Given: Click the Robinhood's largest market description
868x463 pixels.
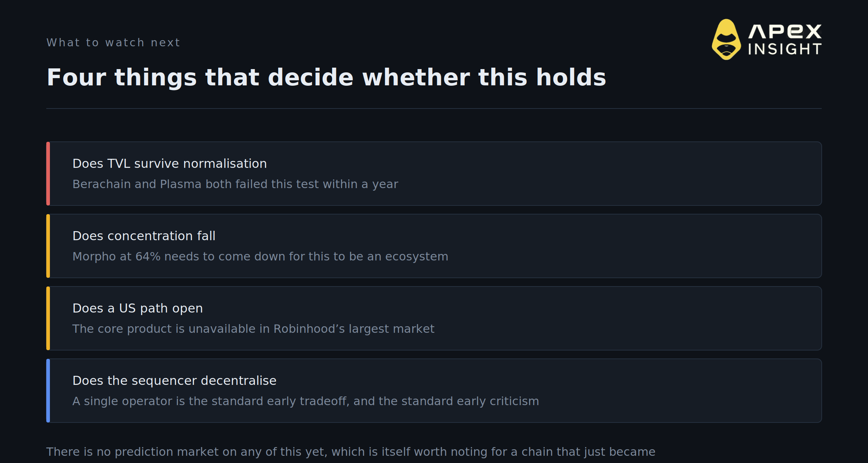Looking at the screenshot, I should (253, 329).
